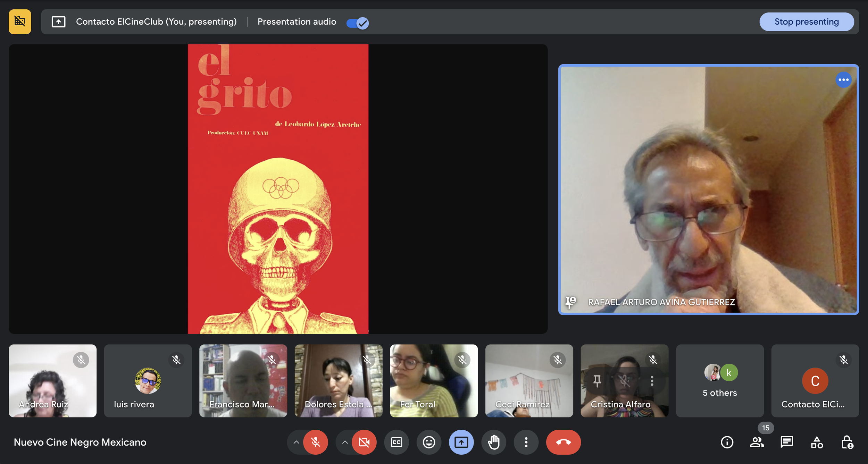Mute Cristina Alfaro via center mic icon
Image resolution: width=868 pixels, height=464 pixels.
pyautogui.click(x=624, y=381)
